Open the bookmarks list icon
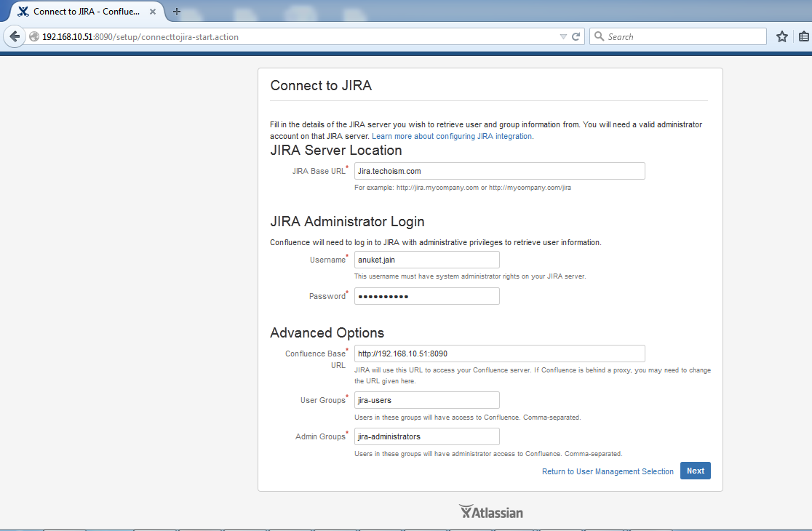 click(804, 37)
